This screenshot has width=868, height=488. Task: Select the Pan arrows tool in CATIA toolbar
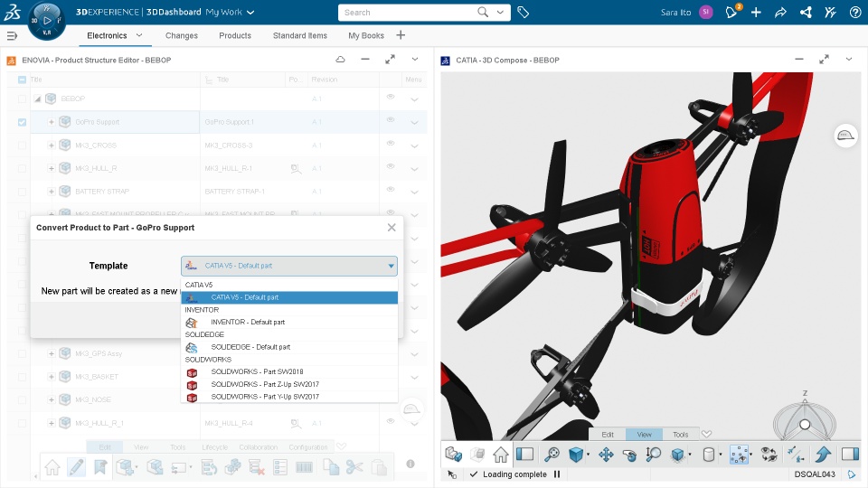606,455
